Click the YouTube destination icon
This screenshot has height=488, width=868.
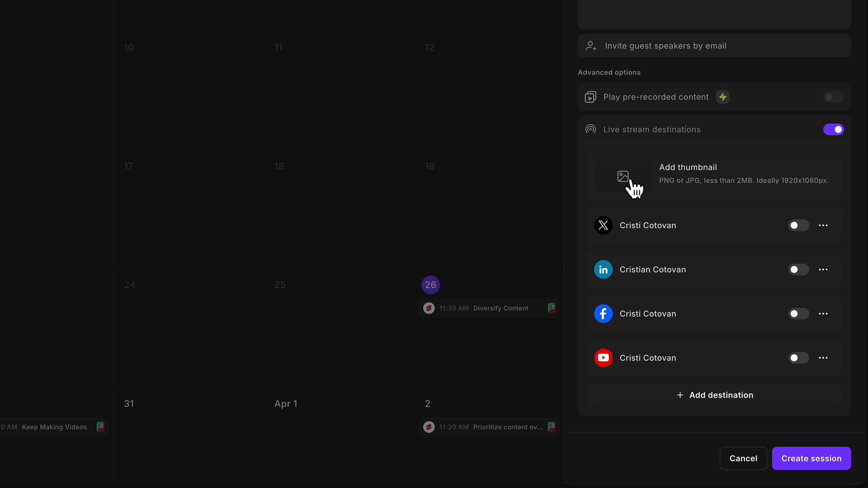pos(603,358)
